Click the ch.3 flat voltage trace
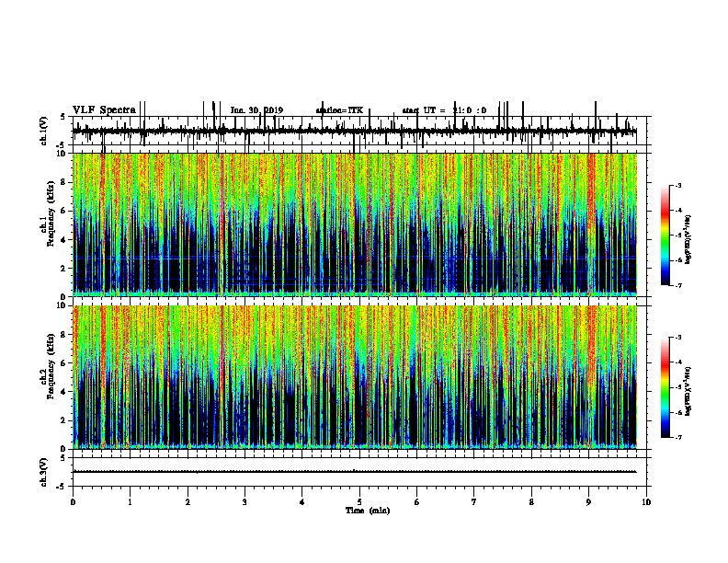The height and width of the screenshot is (563, 728). (355, 472)
